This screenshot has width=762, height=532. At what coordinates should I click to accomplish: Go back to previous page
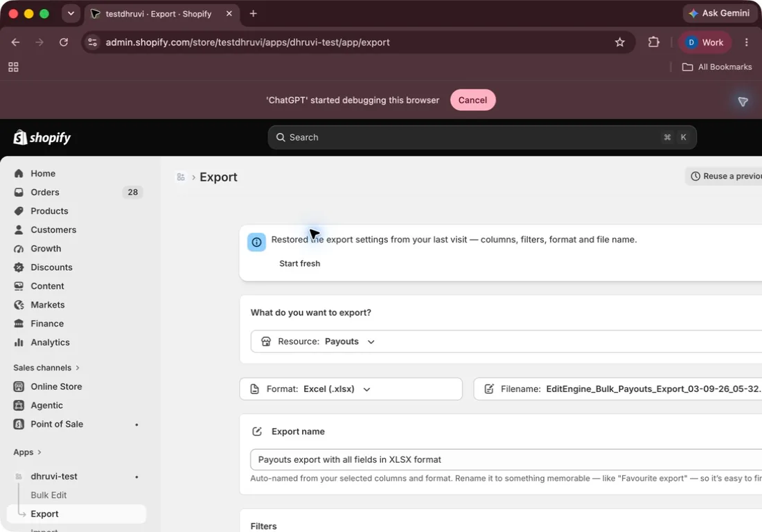(15, 42)
